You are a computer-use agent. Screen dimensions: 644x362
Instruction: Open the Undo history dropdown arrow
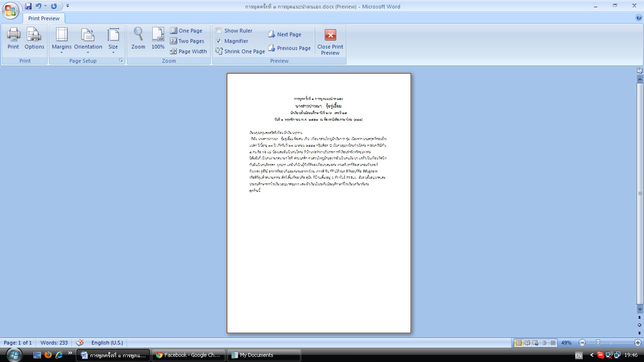(45, 6)
